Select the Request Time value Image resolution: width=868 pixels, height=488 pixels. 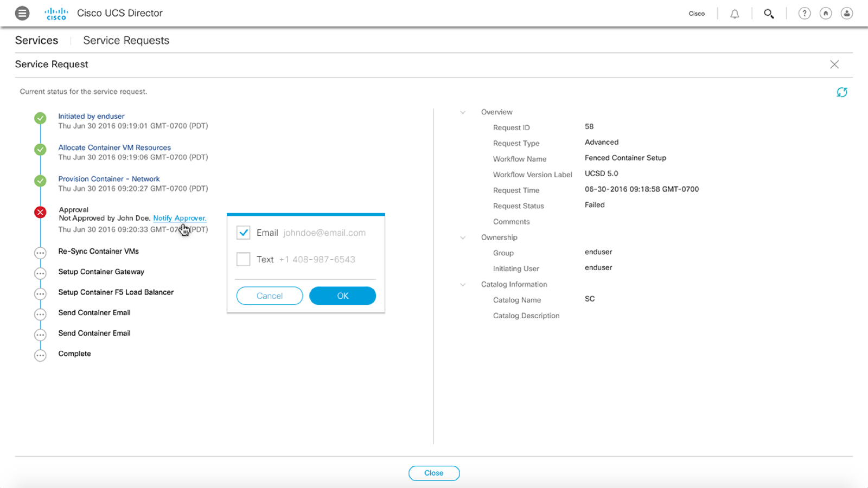coord(642,189)
